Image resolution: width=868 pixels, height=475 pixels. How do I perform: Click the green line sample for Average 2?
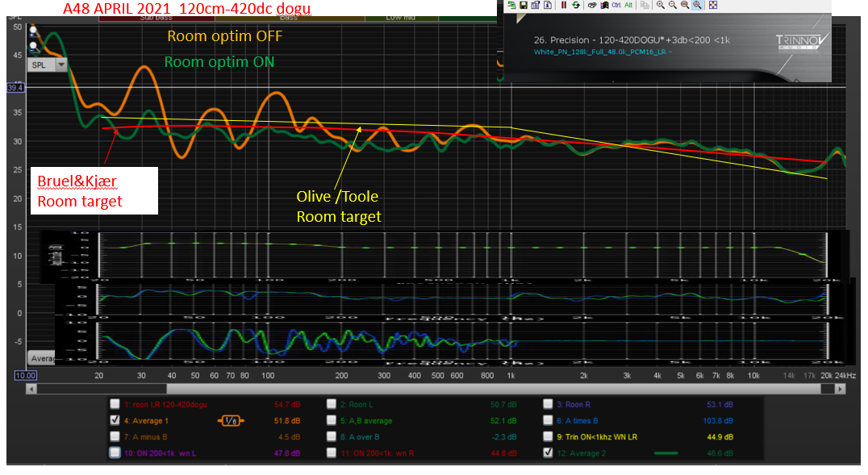(666, 453)
